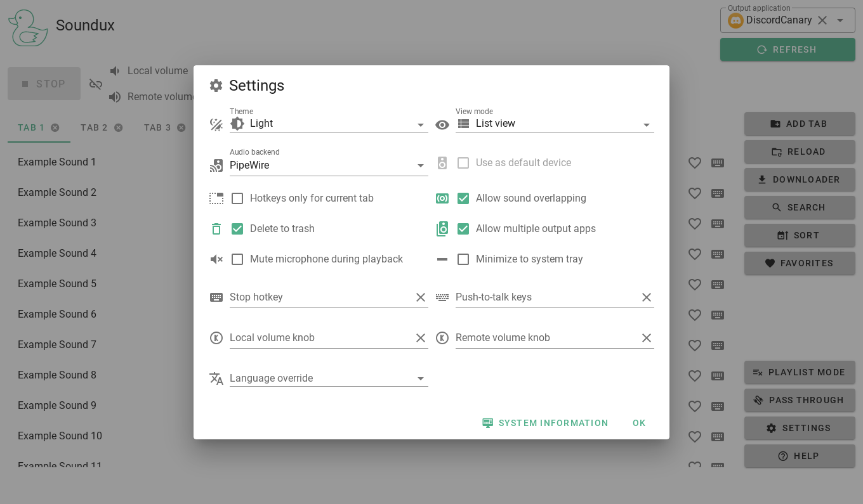Click the Search button
Screen dimensions: 863x504
coord(800,207)
